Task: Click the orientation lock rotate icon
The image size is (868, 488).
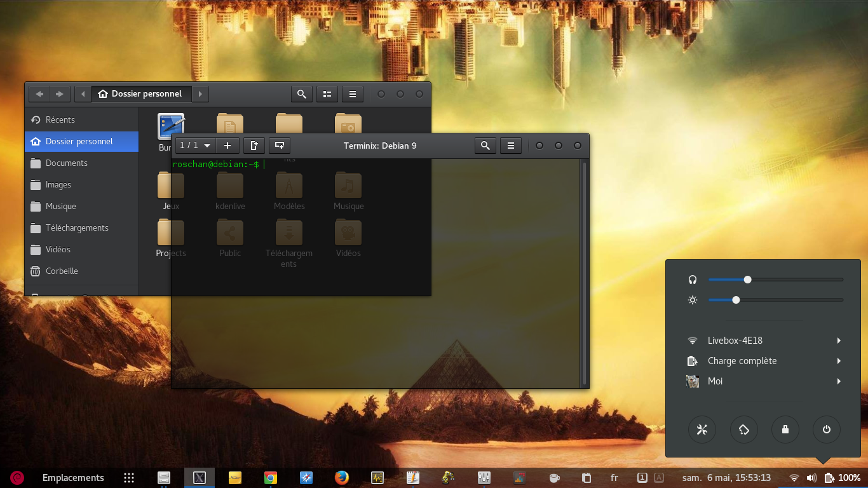Action: [743, 430]
